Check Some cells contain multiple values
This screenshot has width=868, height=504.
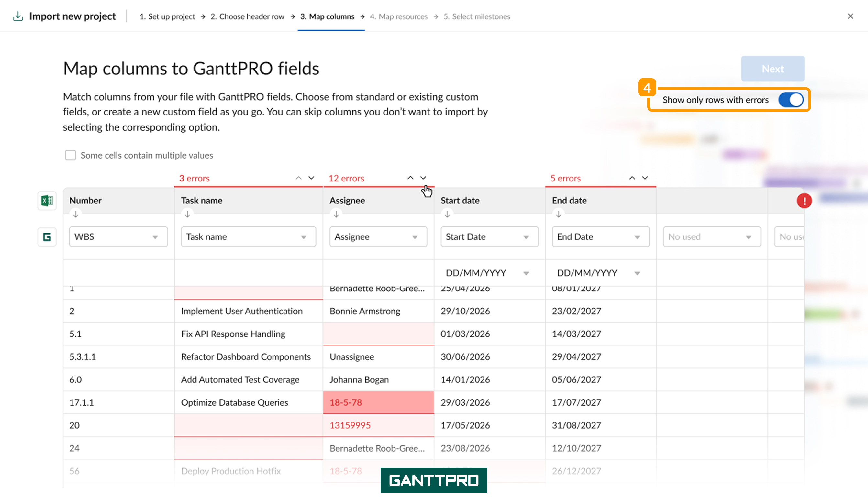[71, 155]
